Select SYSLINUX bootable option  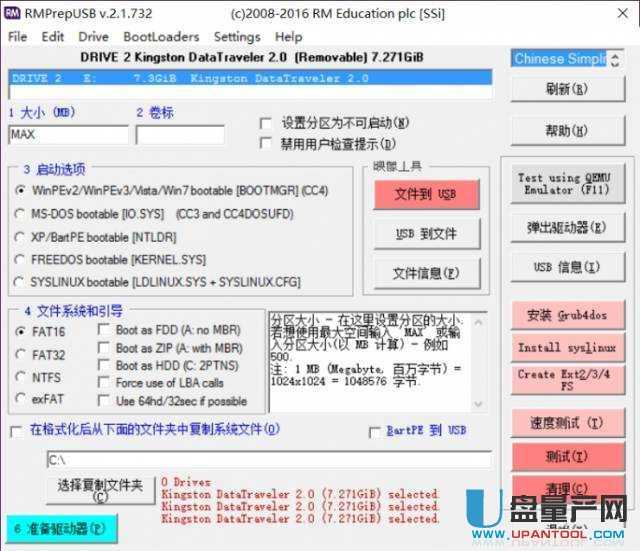(21, 282)
